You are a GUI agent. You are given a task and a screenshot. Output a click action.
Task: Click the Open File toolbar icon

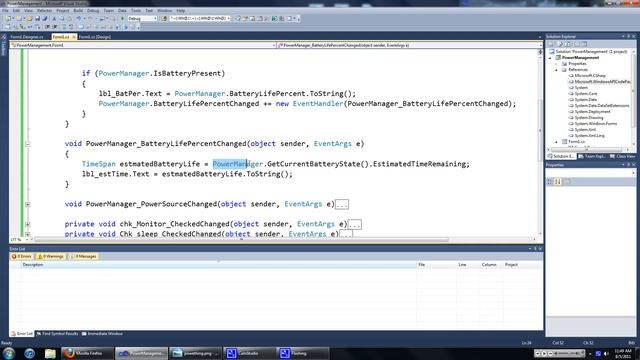(x=29, y=18)
